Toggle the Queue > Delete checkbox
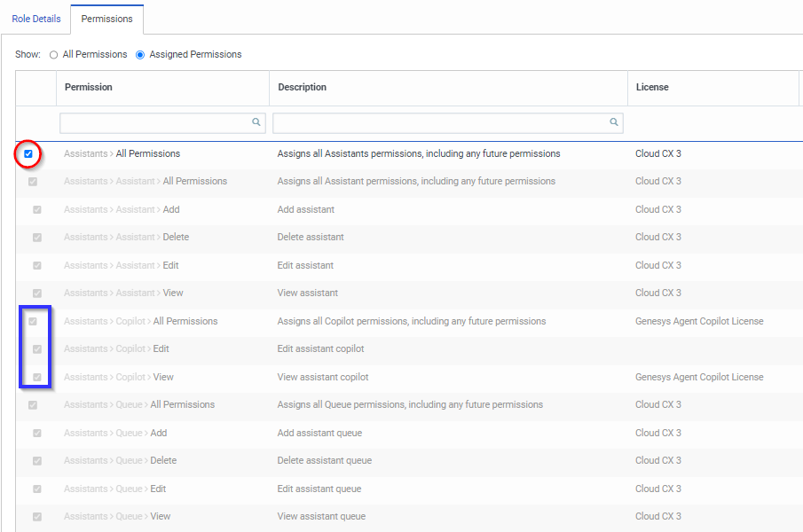The image size is (803, 532). click(x=37, y=461)
